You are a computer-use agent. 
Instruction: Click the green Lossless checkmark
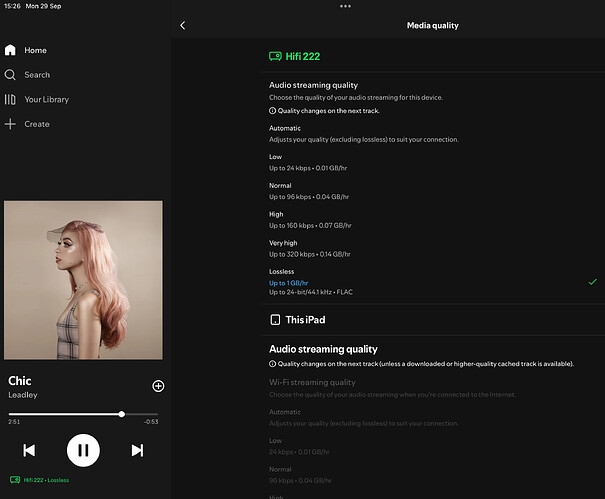coord(593,282)
